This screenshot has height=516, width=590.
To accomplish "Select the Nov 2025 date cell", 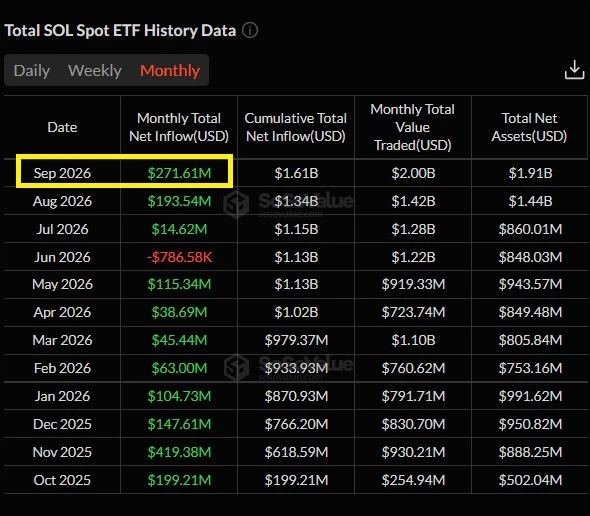I will (x=62, y=452).
